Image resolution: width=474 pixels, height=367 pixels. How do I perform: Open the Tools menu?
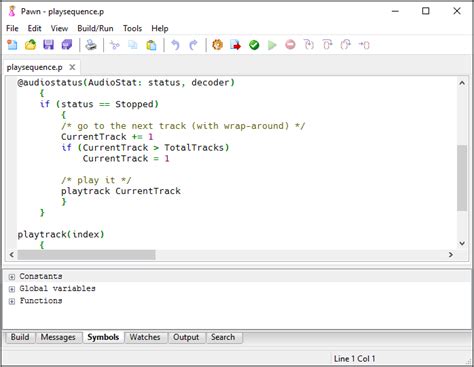coord(132,28)
